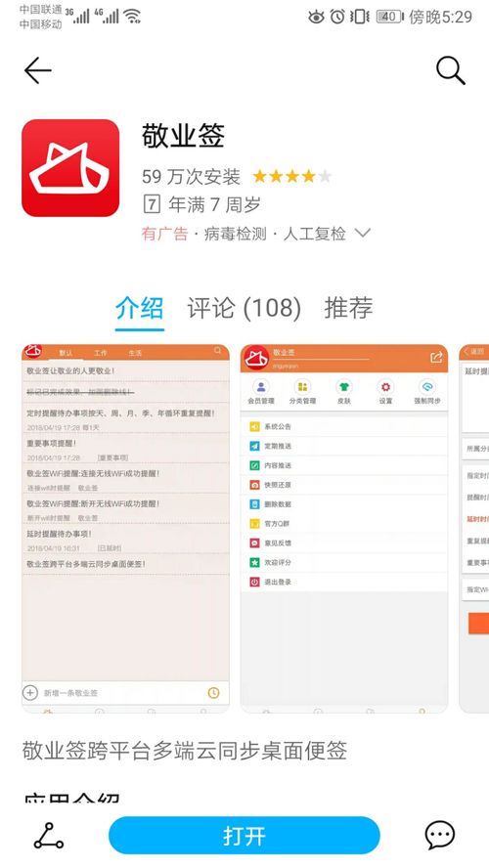Image resolution: width=489 pixels, height=868 pixels.
Task: Open the search magnifier icon
Action: point(450,70)
